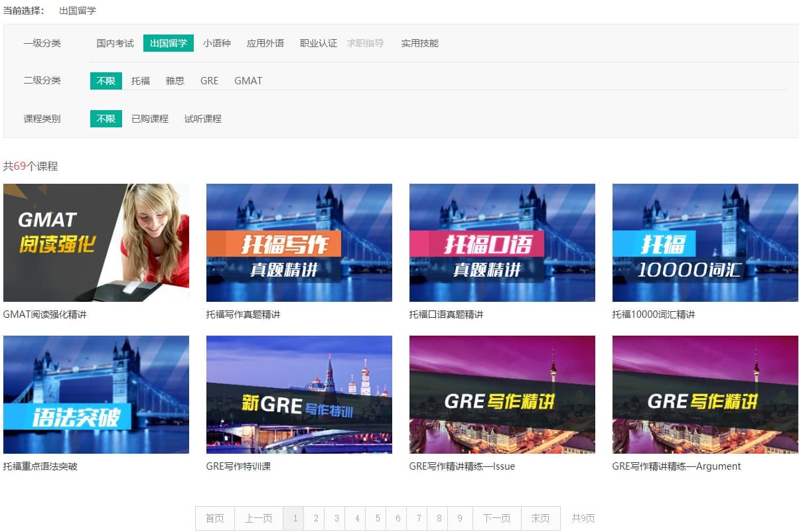
Task: Select 不限 in 课程类别 row
Action: 106,119
